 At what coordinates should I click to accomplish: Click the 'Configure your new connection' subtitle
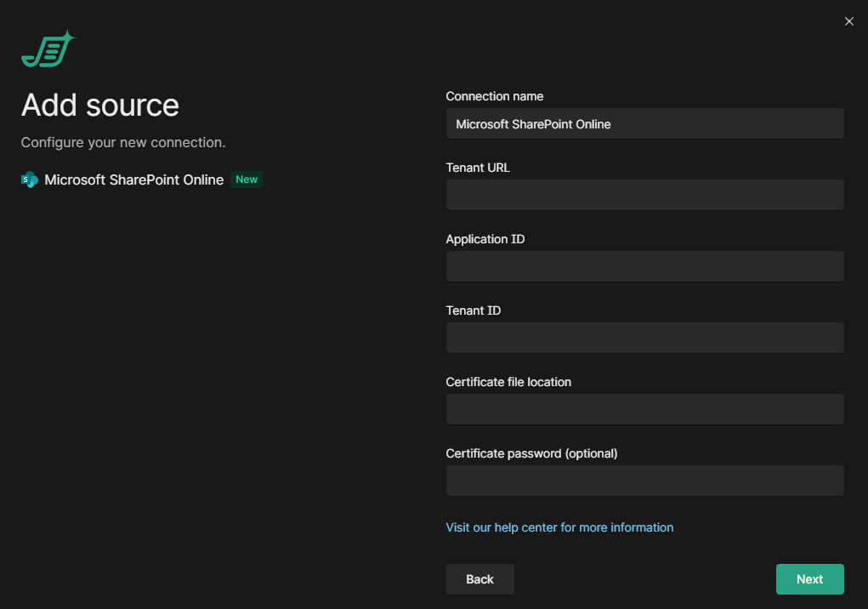[123, 142]
